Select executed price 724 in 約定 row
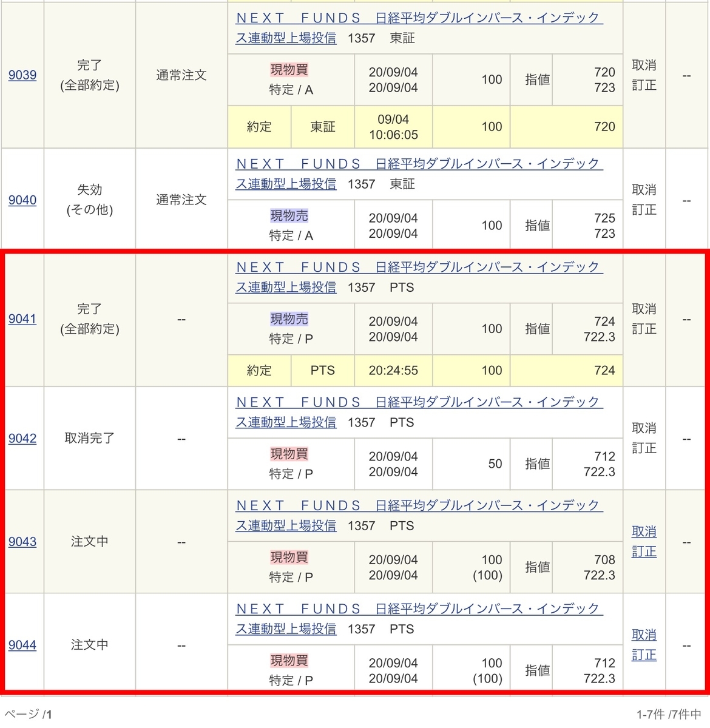The height and width of the screenshot is (728, 710). [604, 371]
